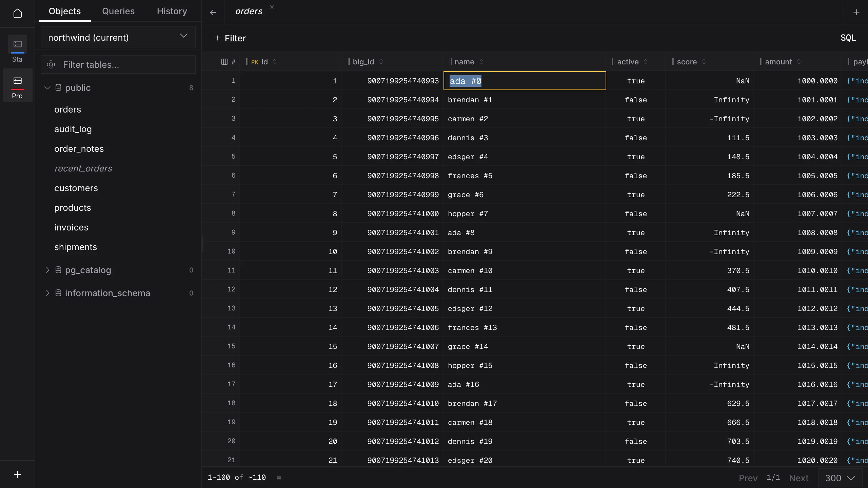868x488 pixels.
Task: Toggle column visibility icon in header
Action: click(x=224, y=62)
